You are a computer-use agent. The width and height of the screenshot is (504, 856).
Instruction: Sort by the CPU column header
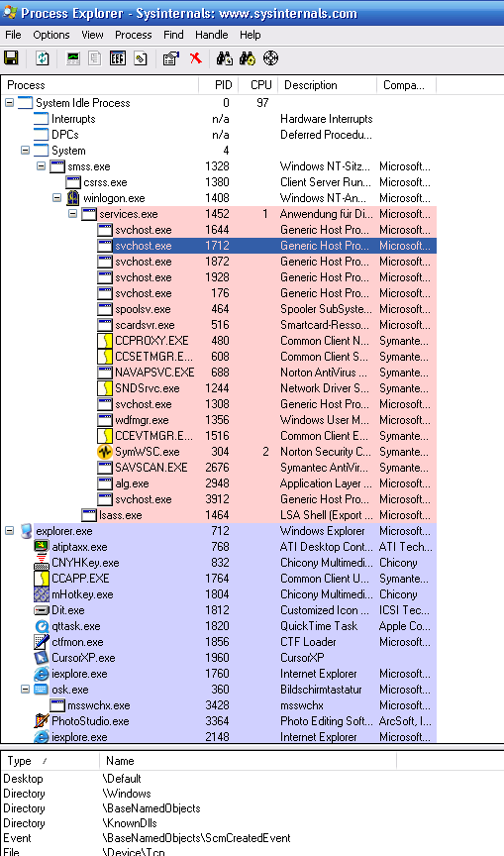point(258,85)
